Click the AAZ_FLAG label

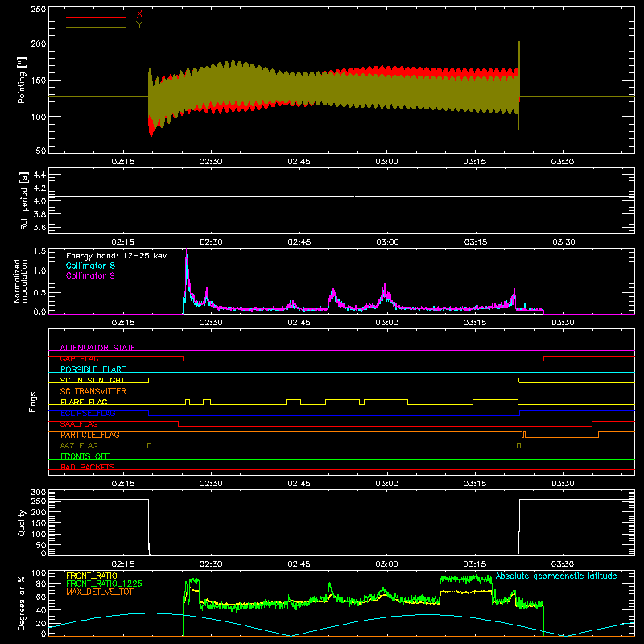79,445
